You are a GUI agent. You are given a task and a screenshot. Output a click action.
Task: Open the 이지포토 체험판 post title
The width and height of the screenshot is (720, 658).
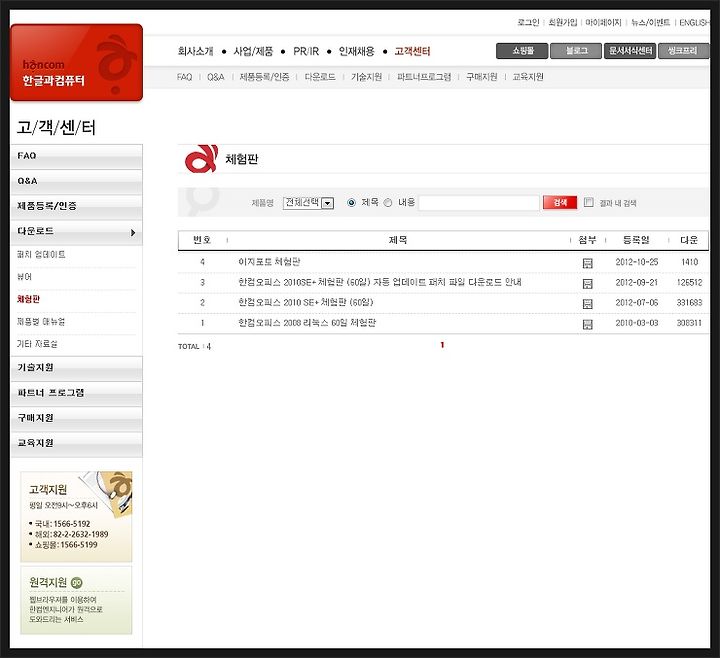point(269,262)
